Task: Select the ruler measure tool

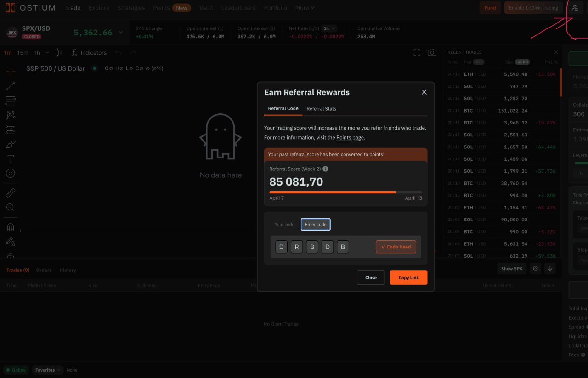Action: (x=11, y=193)
